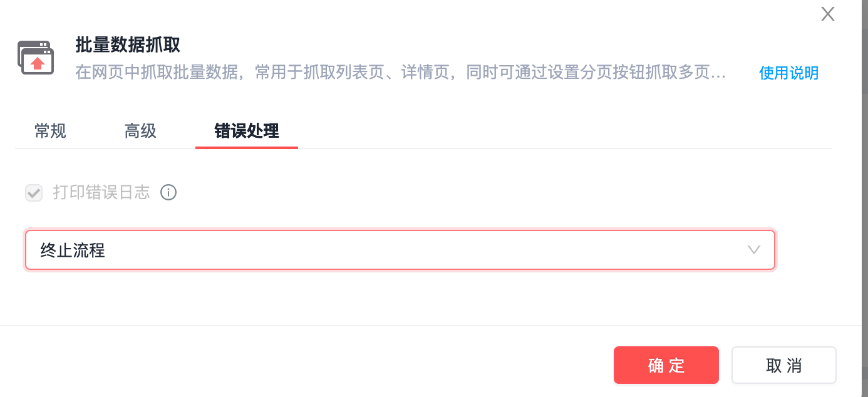Confirm settings with the 确定 button
Image resolution: width=868 pixels, height=397 pixels.
(x=666, y=365)
